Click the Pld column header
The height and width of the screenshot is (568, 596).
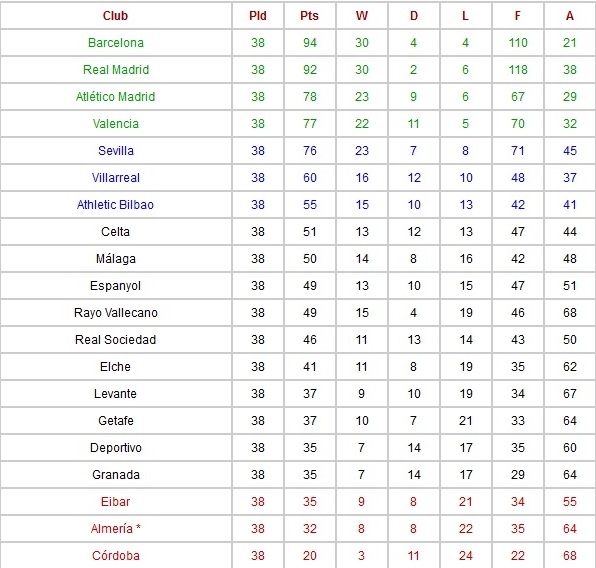258,16
